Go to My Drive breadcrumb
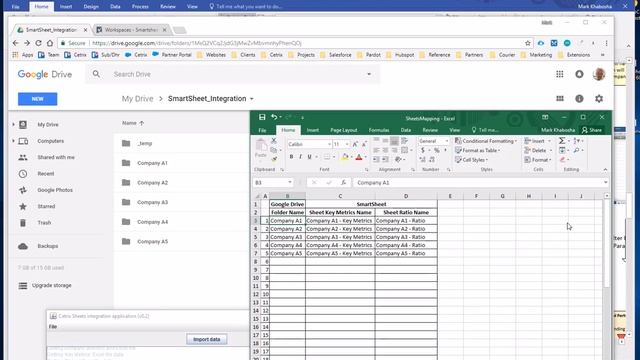Screen dimensions: 640x360 tap(138, 99)
